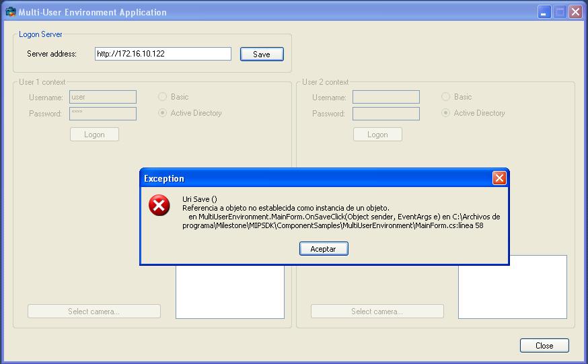This screenshot has width=588, height=364.
Task: Click the application icon in title bar
Action: (10, 12)
